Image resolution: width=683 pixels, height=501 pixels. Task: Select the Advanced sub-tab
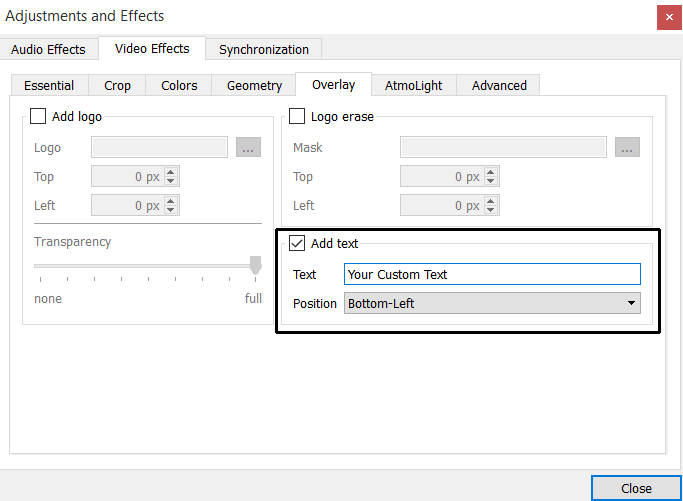click(x=499, y=85)
